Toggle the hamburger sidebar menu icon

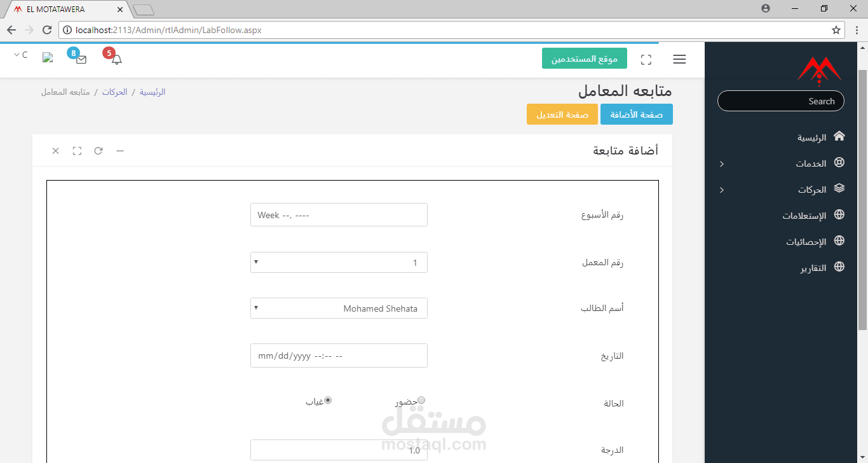point(679,60)
